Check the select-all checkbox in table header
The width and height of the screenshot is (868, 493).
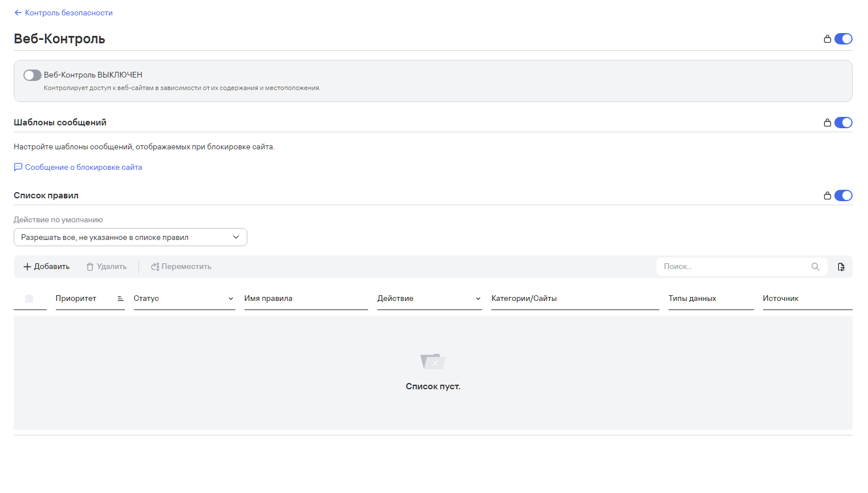pyautogui.click(x=29, y=299)
